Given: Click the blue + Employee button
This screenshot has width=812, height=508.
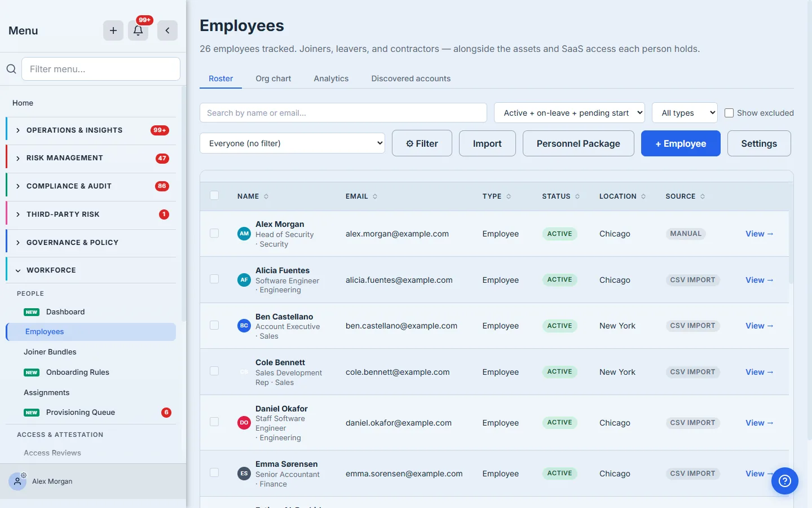Looking at the screenshot, I should pos(681,143).
